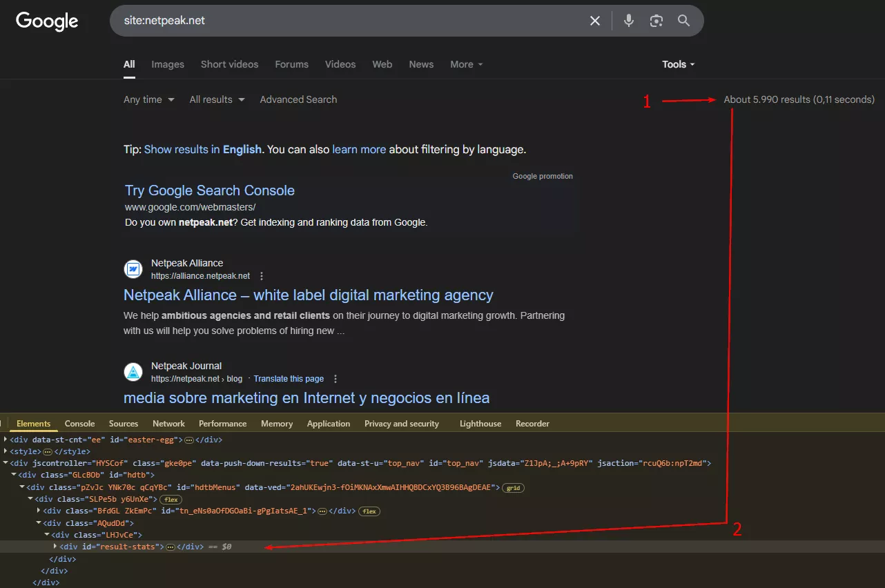The width and height of the screenshot is (885, 588).
Task: Switch to DevTools Sources tab
Action: point(124,424)
